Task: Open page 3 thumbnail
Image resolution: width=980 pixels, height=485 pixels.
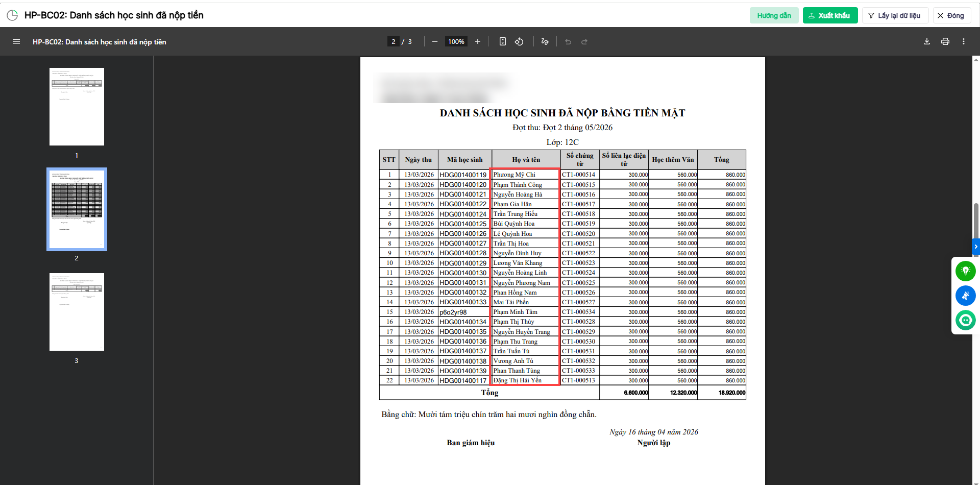Action: (77, 312)
